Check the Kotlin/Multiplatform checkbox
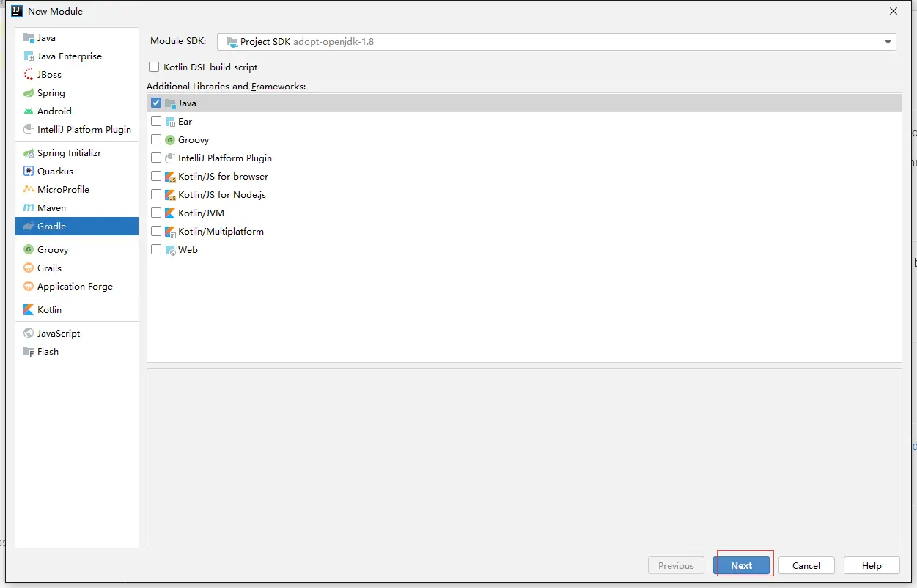 pyautogui.click(x=156, y=232)
